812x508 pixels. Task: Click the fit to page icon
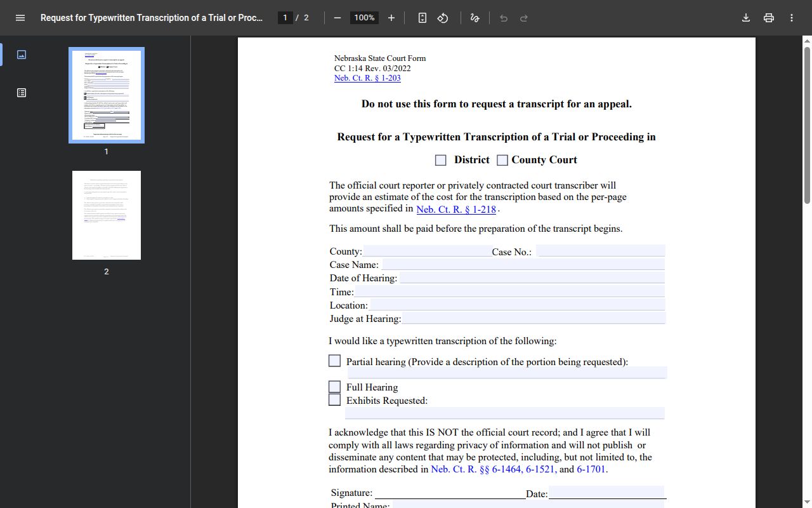point(422,18)
